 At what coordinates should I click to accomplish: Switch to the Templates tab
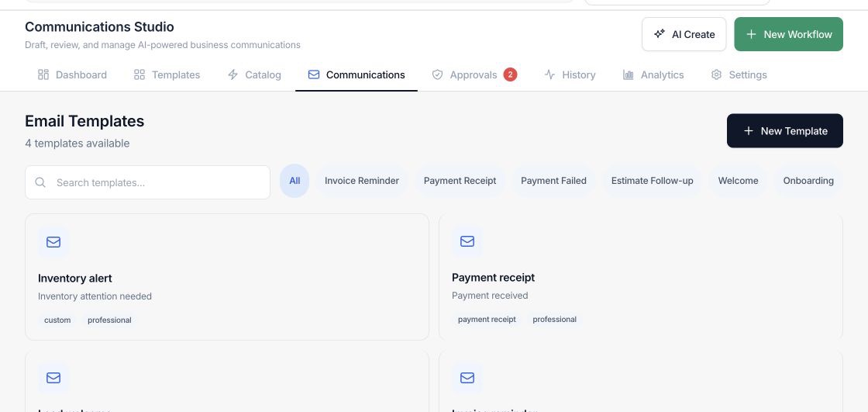[167, 74]
